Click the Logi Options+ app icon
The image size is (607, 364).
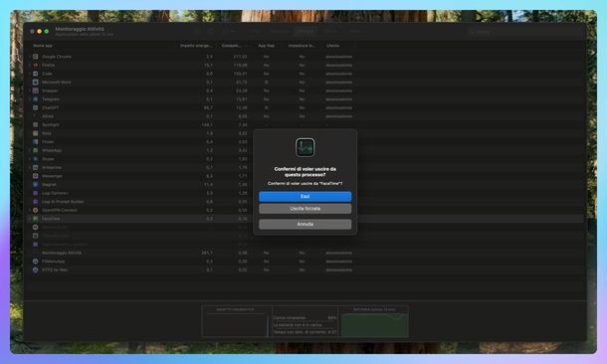pyautogui.click(x=35, y=193)
